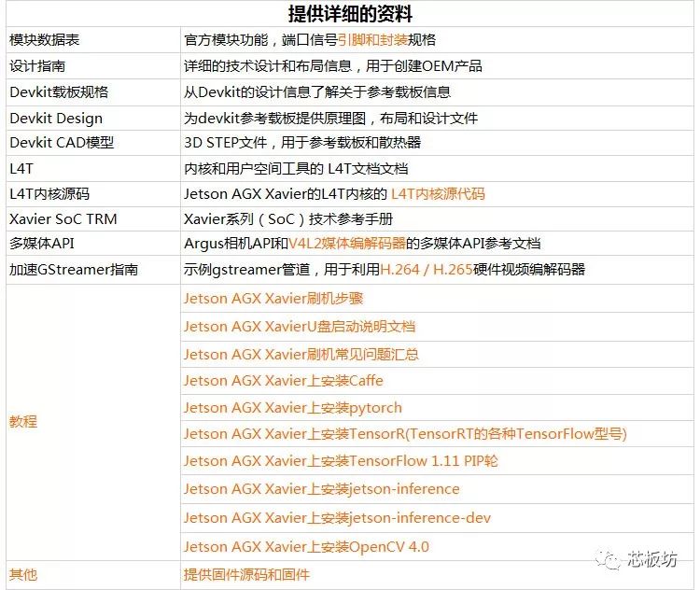
Task: Open Jetson AGX Xavier刷机步骤 tutorial
Action: click(273, 299)
